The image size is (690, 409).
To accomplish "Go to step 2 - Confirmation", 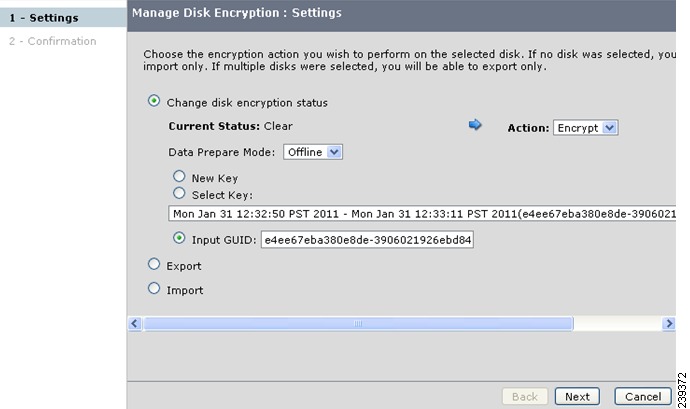I will (53, 41).
